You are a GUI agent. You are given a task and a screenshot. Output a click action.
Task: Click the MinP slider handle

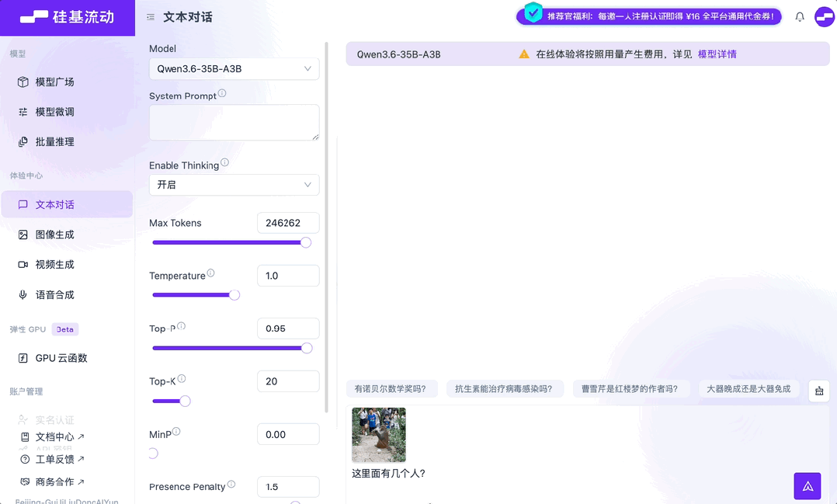153,454
